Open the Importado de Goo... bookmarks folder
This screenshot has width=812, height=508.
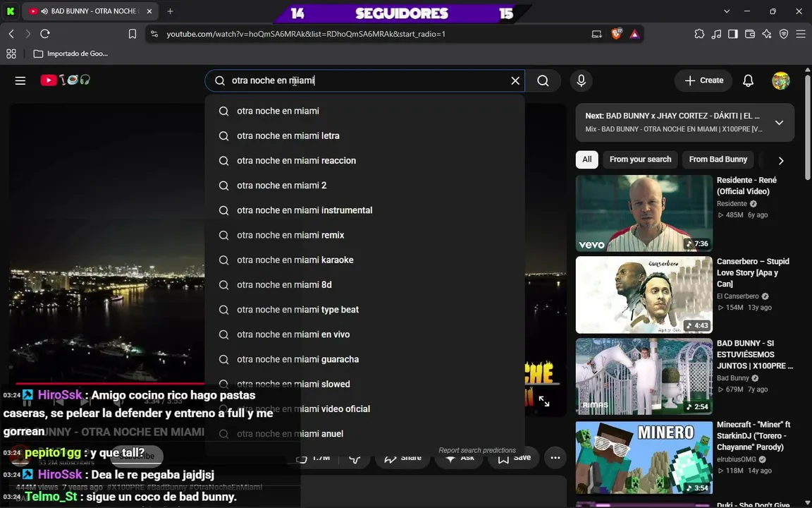coord(70,54)
